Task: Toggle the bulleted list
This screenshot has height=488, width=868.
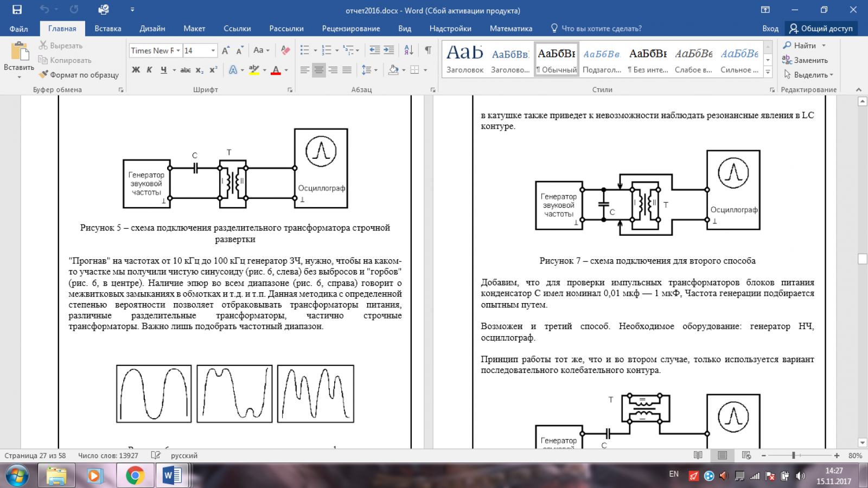Action: [305, 50]
